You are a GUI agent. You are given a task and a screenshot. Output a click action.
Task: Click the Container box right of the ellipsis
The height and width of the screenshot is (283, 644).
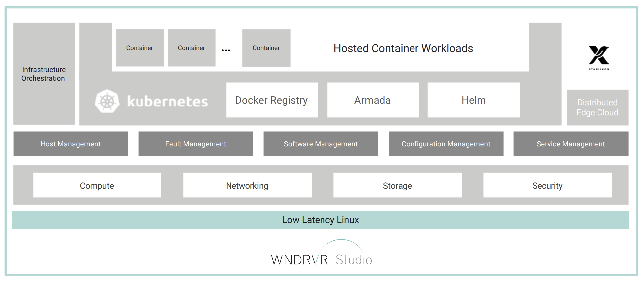266,48
